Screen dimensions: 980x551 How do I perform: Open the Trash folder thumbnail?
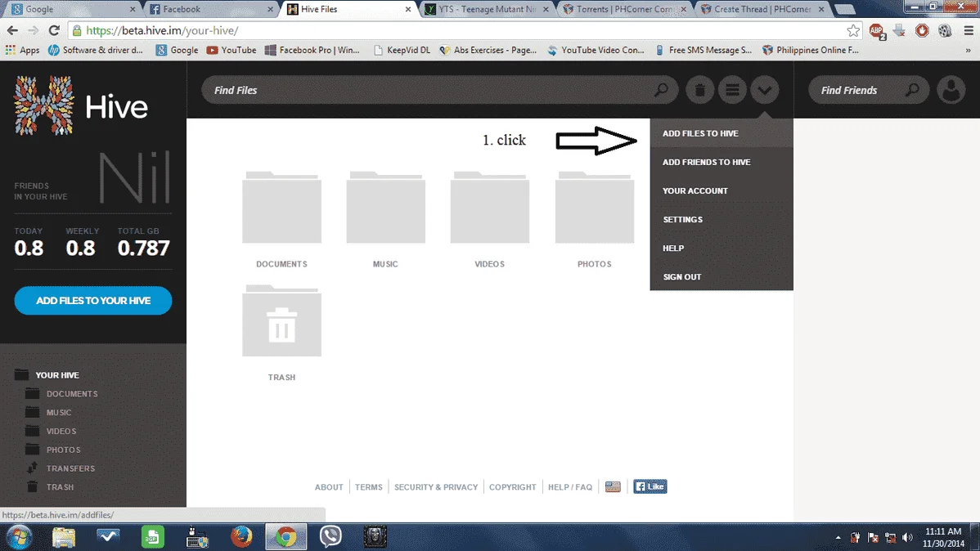tap(282, 321)
